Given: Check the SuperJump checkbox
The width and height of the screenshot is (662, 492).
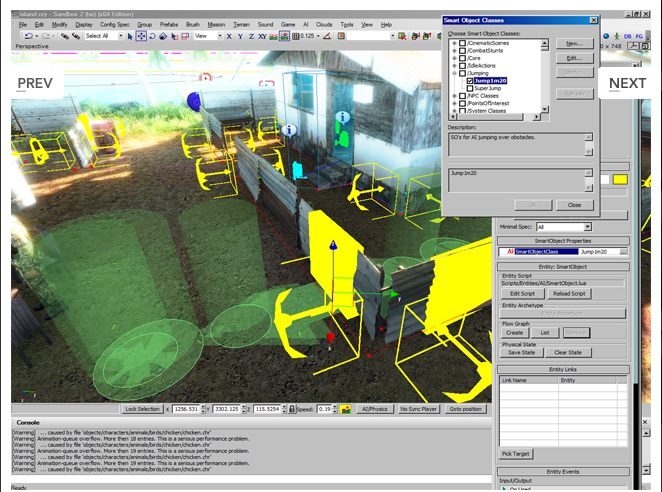Looking at the screenshot, I should (x=470, y=88).
